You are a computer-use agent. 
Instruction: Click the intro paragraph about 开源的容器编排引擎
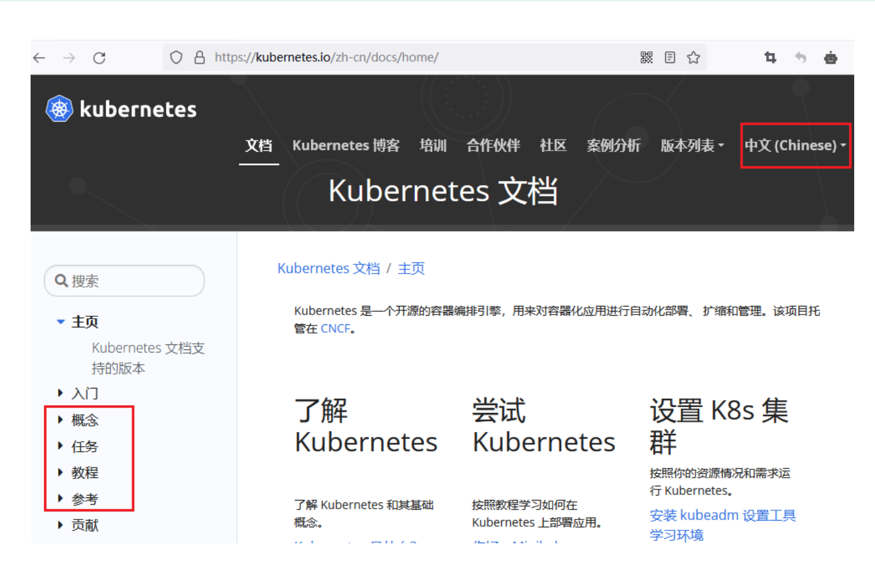point(557,320)
